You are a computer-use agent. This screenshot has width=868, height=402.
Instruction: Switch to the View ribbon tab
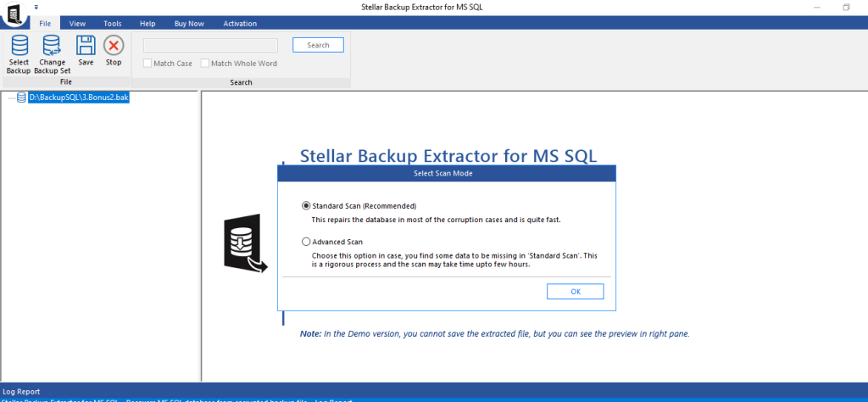click(77, 23)
